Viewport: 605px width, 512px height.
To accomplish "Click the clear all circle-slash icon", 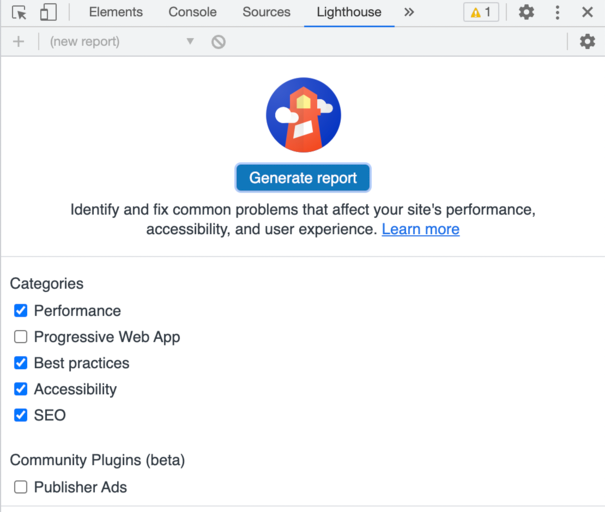I will (x=218, y=42).
